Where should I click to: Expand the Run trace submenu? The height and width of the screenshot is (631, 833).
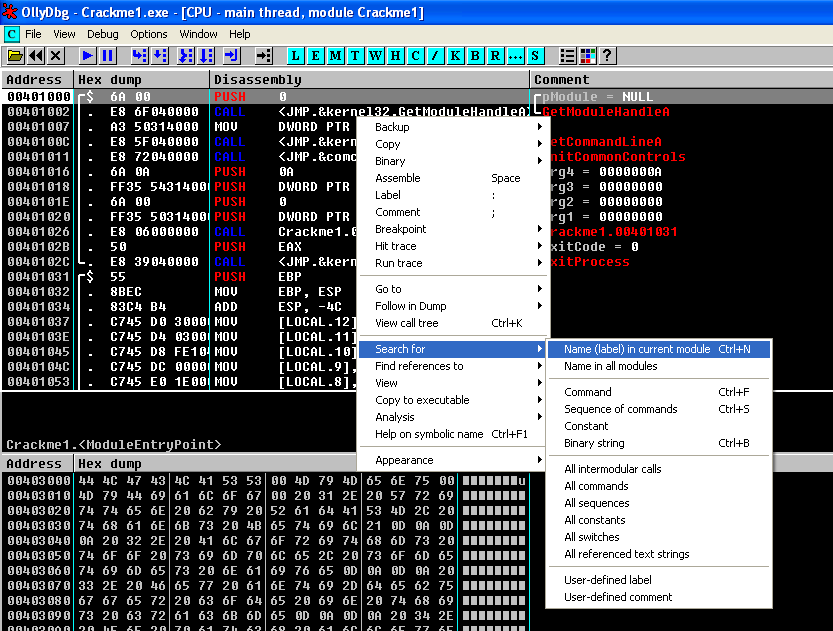click(453, 263)
